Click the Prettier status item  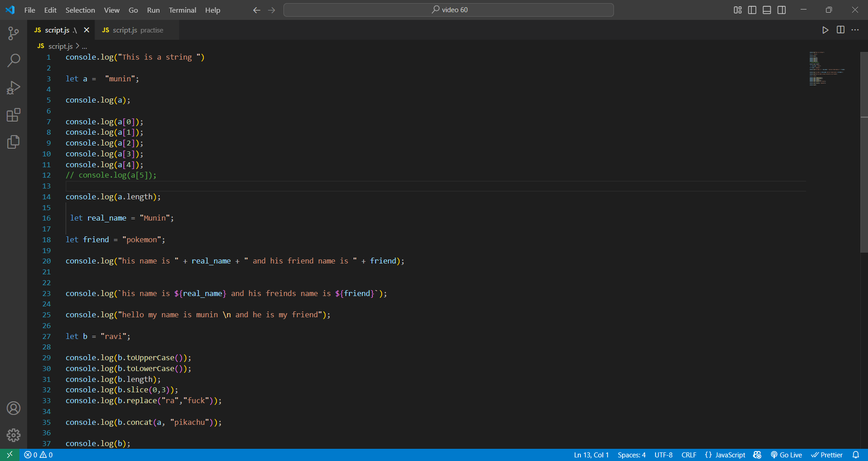pyautogui.click(x=827, y=455)
